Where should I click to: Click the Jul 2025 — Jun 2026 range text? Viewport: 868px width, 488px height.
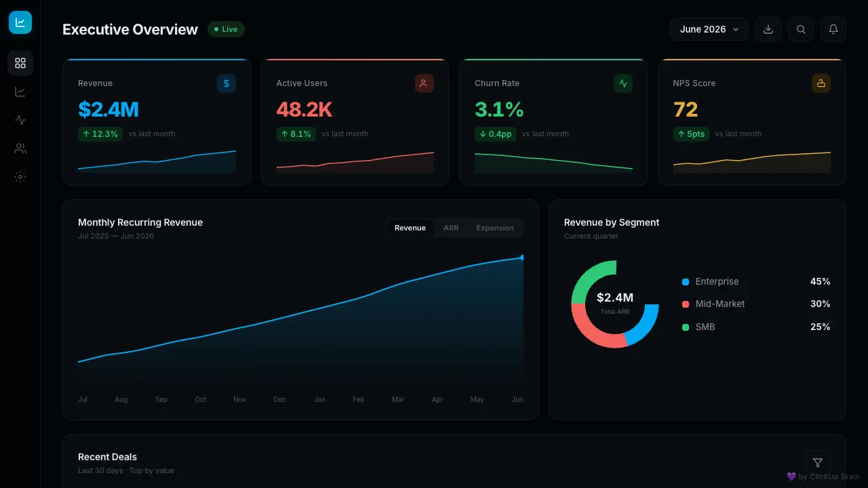coord(116,236)
